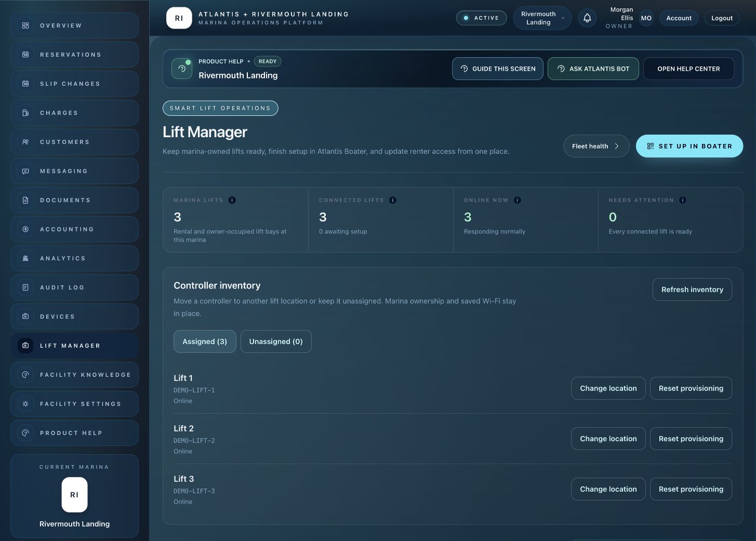The width and height of the screenshot is (756, 541).
Task: Click the Messaging chat icon
Action: (25, 171)
